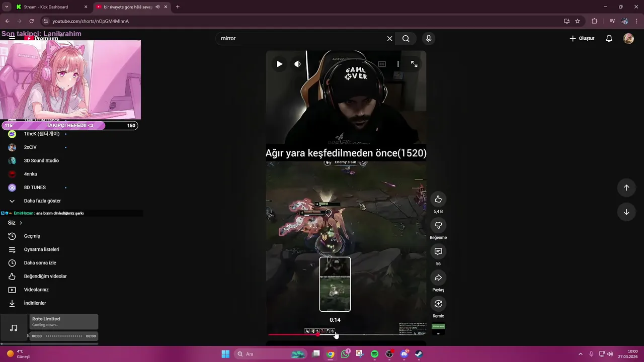This screenshot has height=362, width=644.
Task: Enter fullscreen on the Shorts player
Action: (x=414, y=64)
